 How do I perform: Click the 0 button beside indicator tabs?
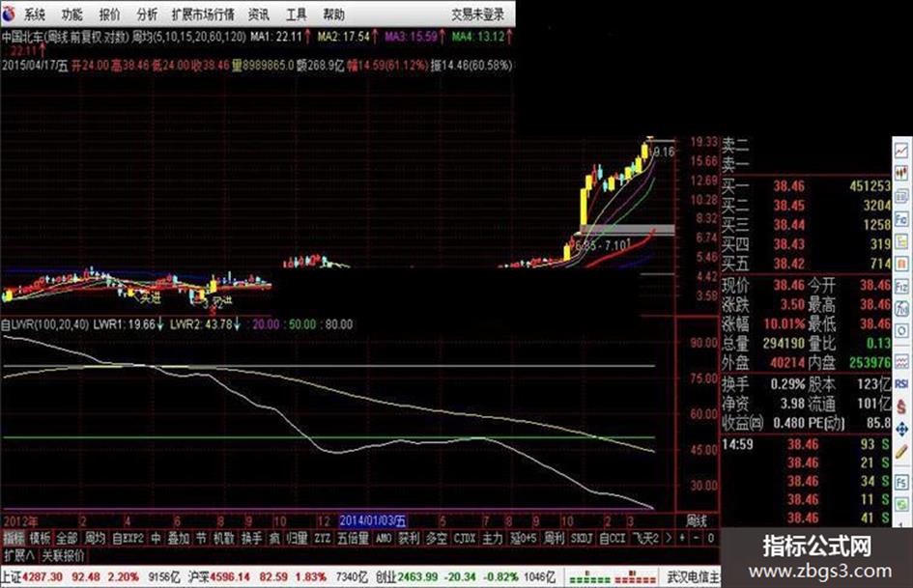[x=710, y=538]
